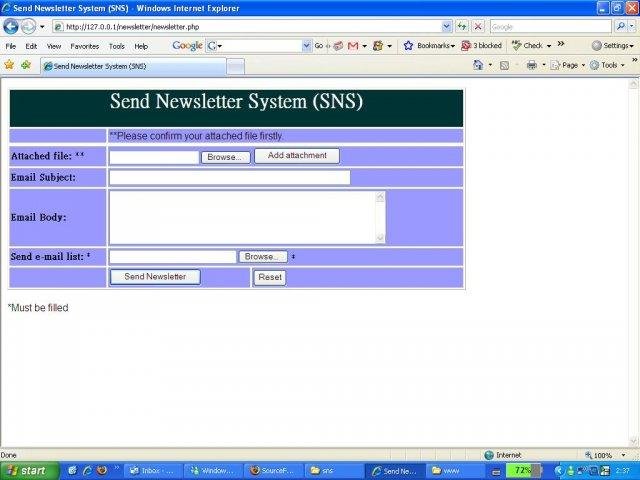This screenshot has width=640, height=480.
Task: Open the Tools menu in menu bar
Action: (x=116, y=47)
